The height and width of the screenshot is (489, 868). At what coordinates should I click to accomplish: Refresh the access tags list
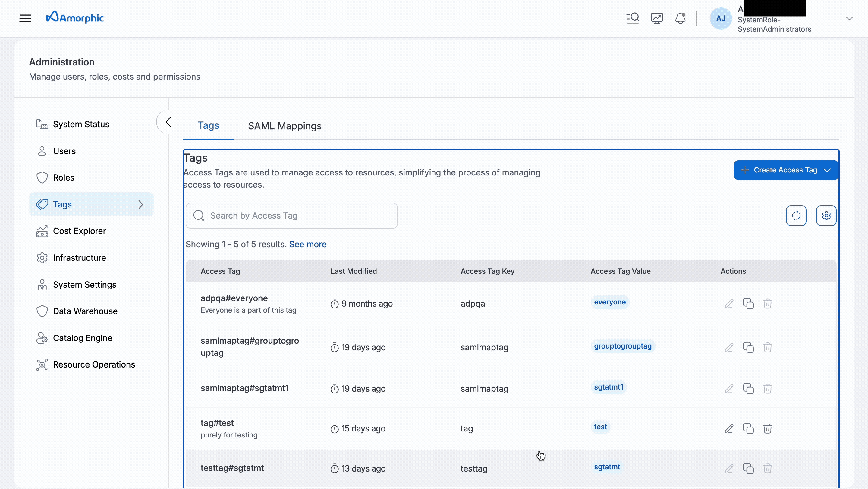tap(796, 215)
